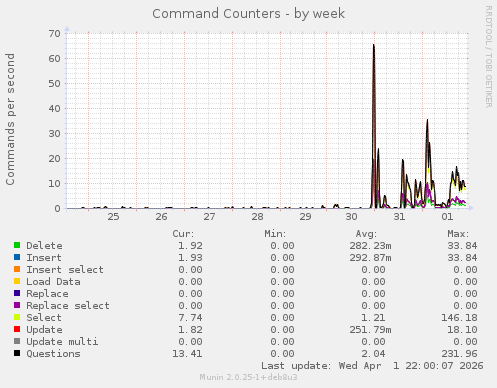Click the Delete average 282.23m

click(370, 246)
